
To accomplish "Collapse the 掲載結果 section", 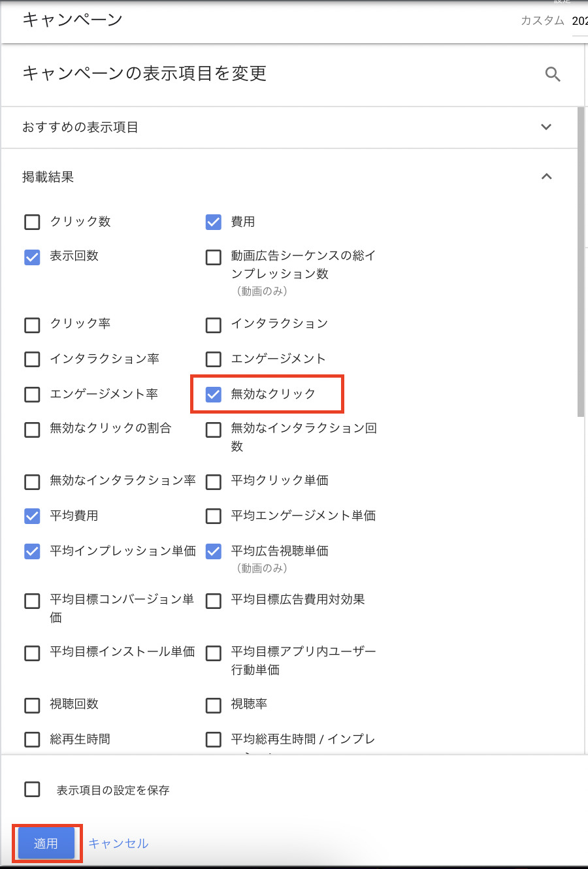I will click(546, 176).
